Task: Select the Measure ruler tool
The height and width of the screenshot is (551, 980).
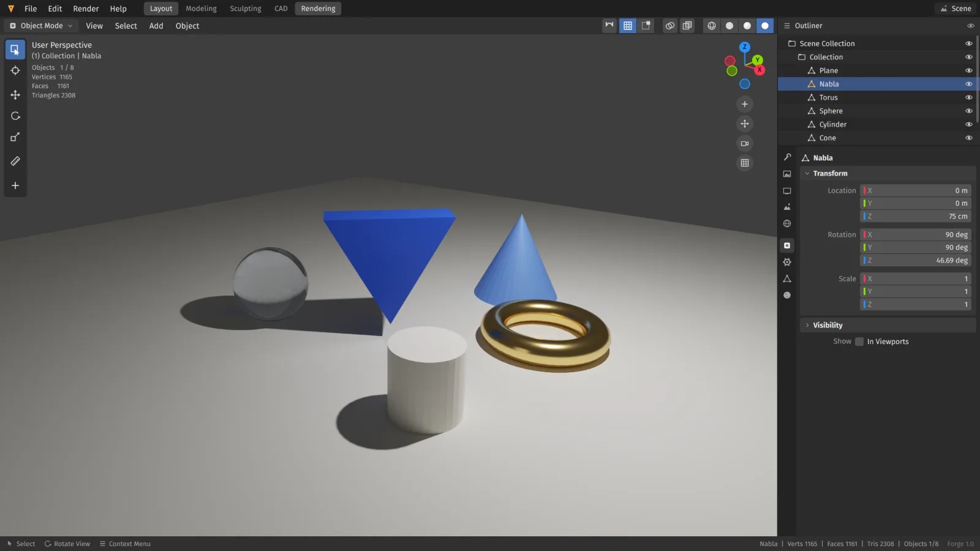Action: 15,161
